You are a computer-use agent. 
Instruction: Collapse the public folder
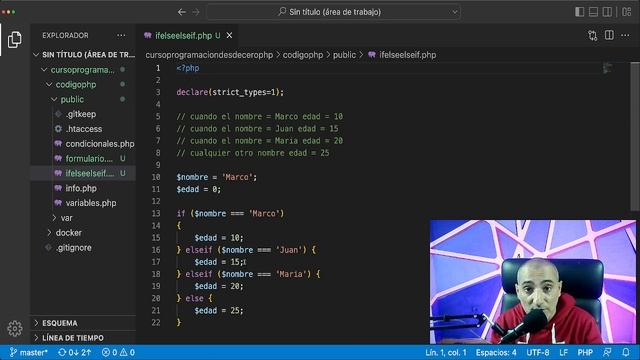(84, 99)
